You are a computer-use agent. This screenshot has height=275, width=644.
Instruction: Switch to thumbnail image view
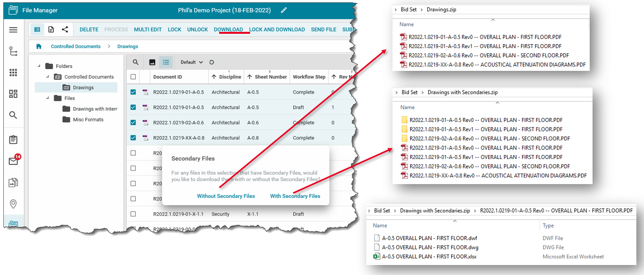pyautogui.click(x=152, y=62)
